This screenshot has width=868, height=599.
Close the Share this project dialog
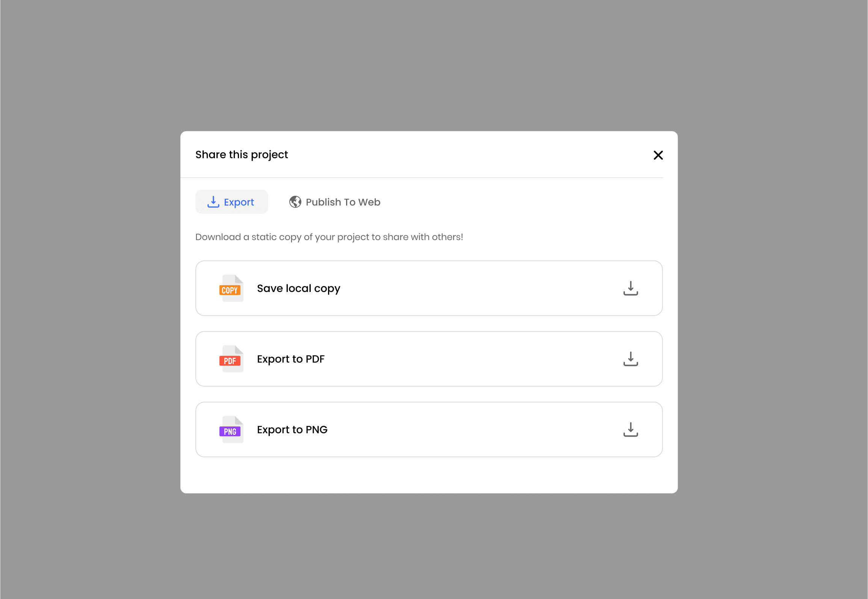(658, 155)
